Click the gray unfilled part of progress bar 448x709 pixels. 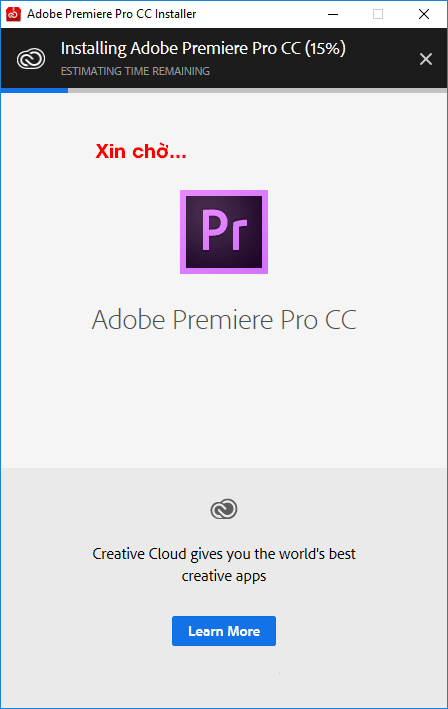point(257,90)
